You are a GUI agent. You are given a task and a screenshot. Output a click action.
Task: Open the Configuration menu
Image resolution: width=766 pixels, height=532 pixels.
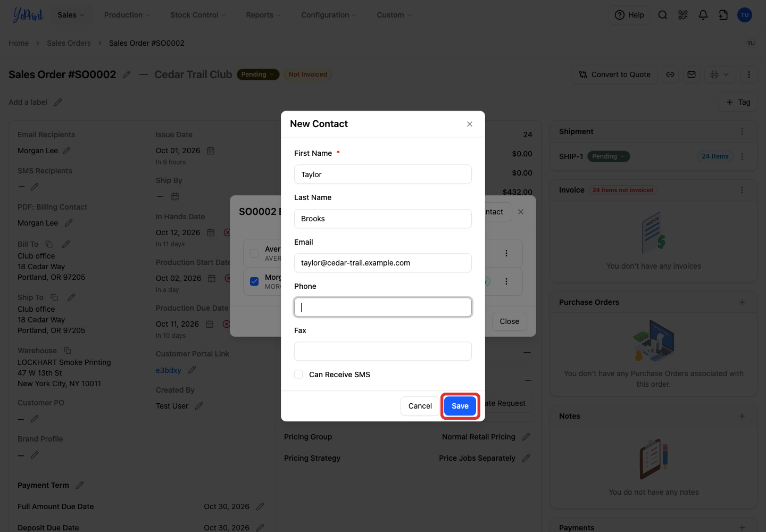point(329,15)
